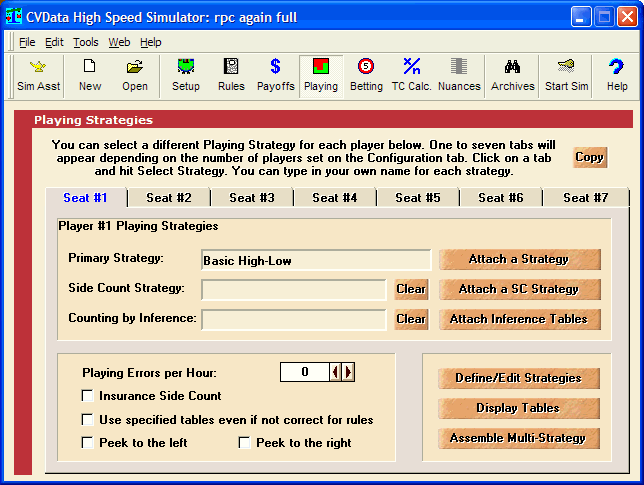Decrease Playing Errors per Hour with left arrow
The image size is (644, 485).
pos(336,372)
